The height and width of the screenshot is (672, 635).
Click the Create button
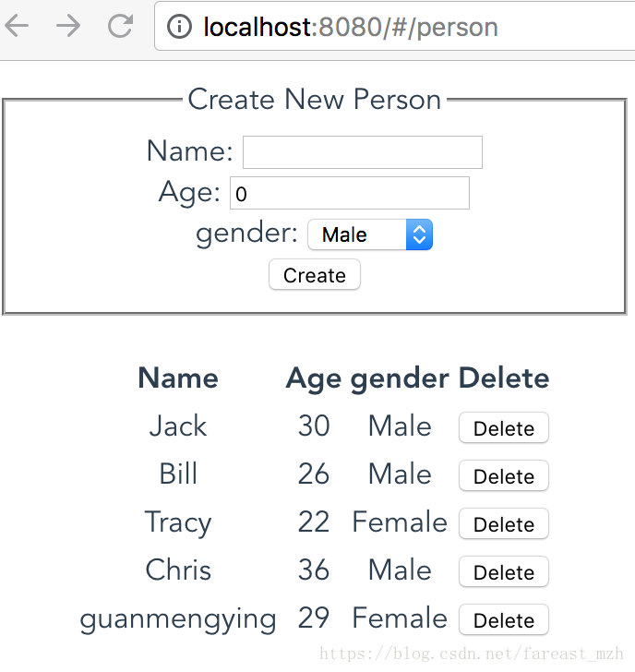pos(315,275)
